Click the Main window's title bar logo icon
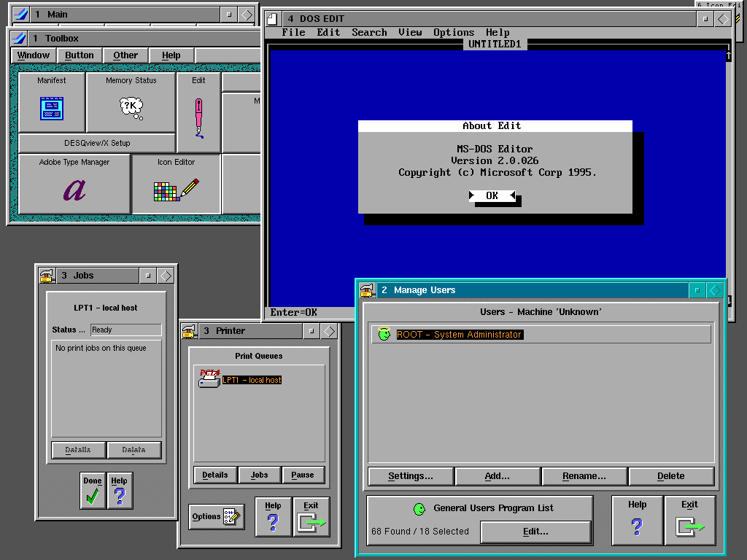The width and height of the screenshot is (747, 560). pos(20,15)
